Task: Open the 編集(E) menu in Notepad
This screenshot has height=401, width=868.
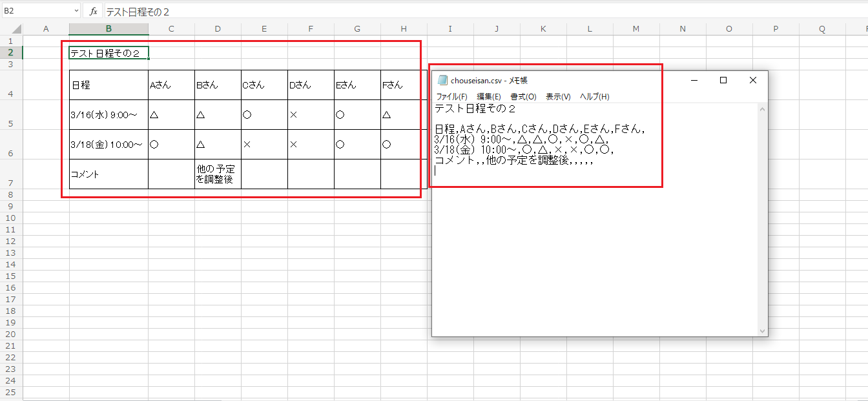Action: [488, 97]
